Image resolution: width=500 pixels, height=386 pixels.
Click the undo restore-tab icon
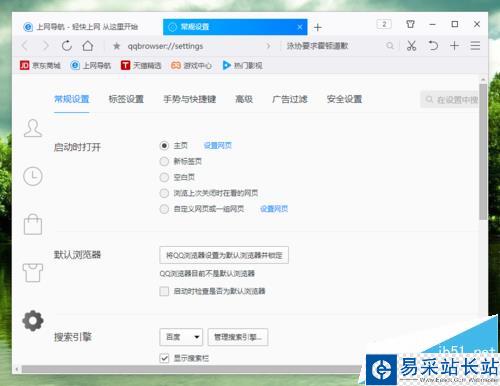pyautogui.click(x=433, y=46)
